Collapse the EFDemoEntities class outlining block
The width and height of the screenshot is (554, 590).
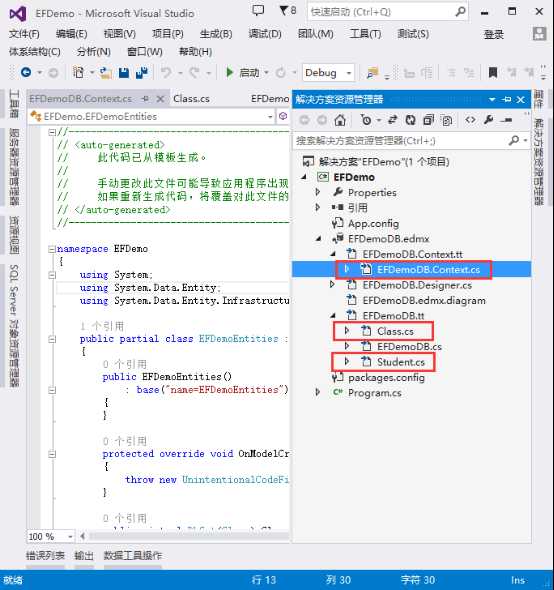pyautogui.click(x=52, y=339)
